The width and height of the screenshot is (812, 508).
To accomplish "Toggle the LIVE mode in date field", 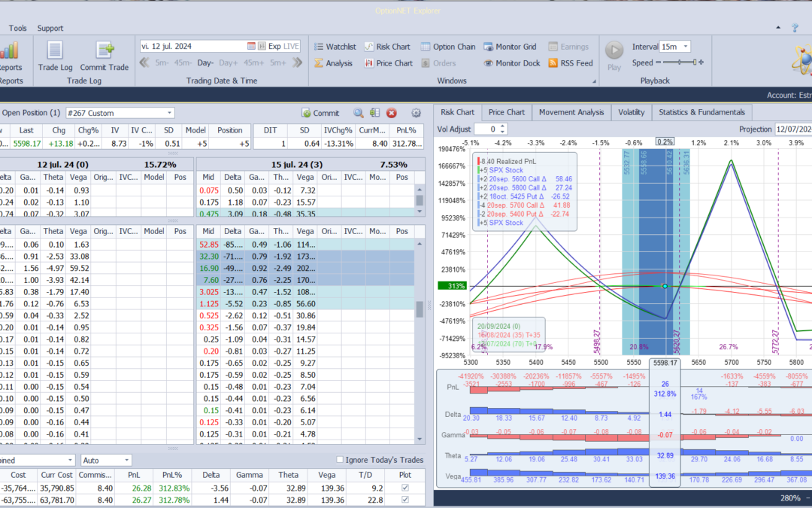I will click(x=291, y=46).
